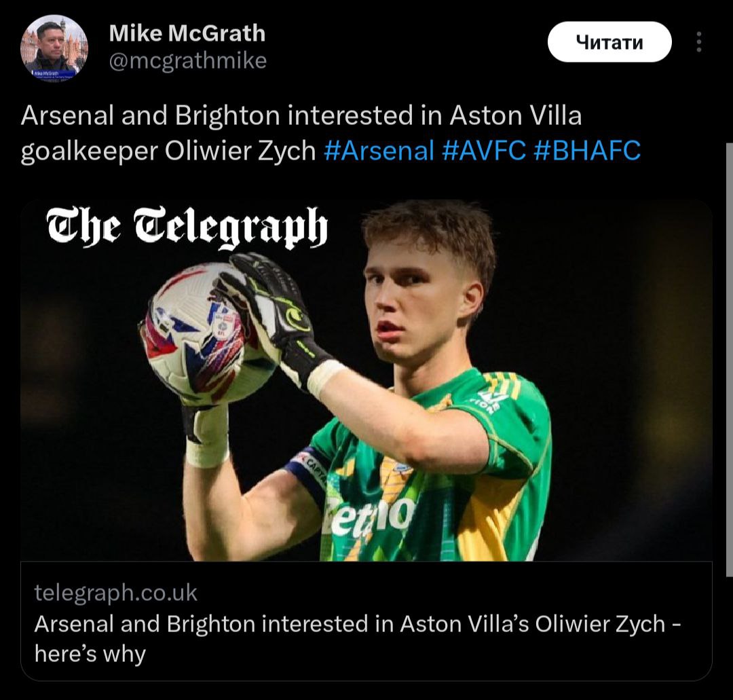The height and width of the screenshot is (700, 733).
Task: Click The Telegraph logo on the photo
Action: (x=187, y=226)
